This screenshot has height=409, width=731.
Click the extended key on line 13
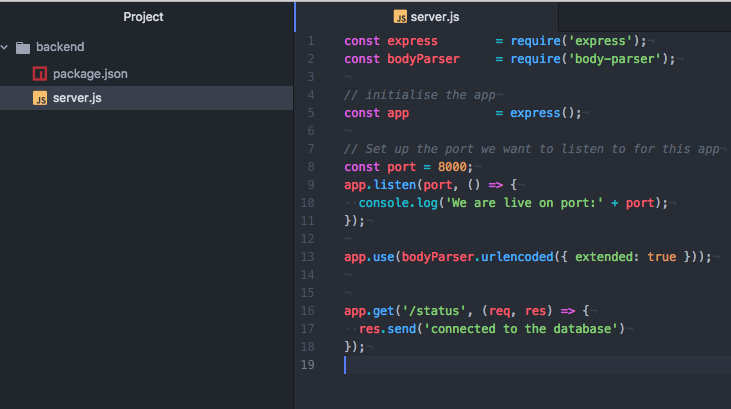(604, 257)
